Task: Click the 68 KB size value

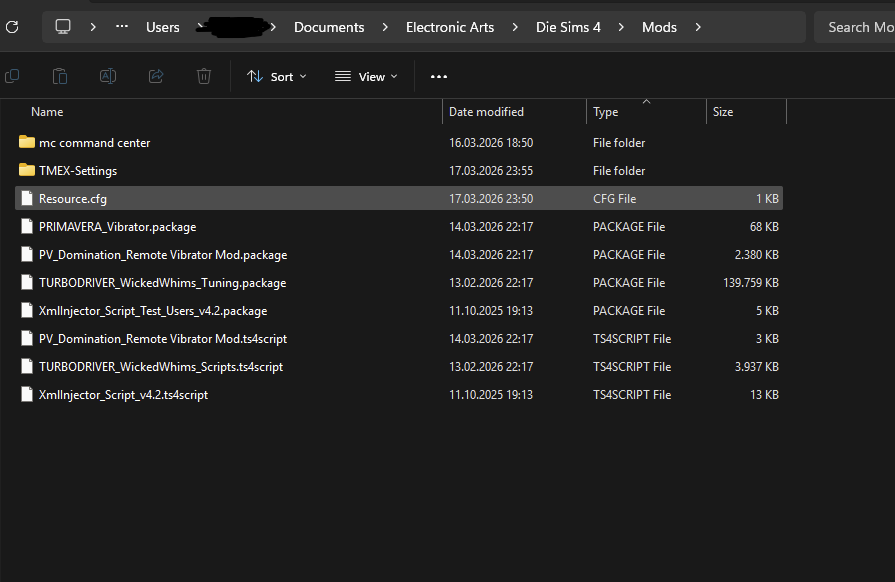Action: 764,227
